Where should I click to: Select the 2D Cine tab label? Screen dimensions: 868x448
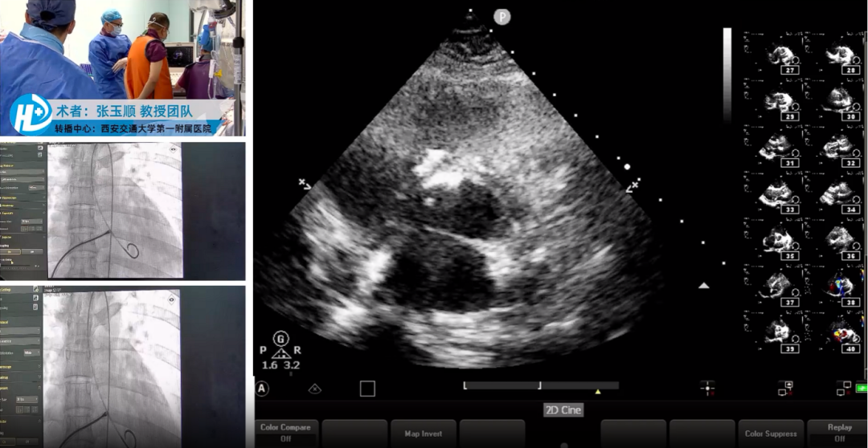563,410
